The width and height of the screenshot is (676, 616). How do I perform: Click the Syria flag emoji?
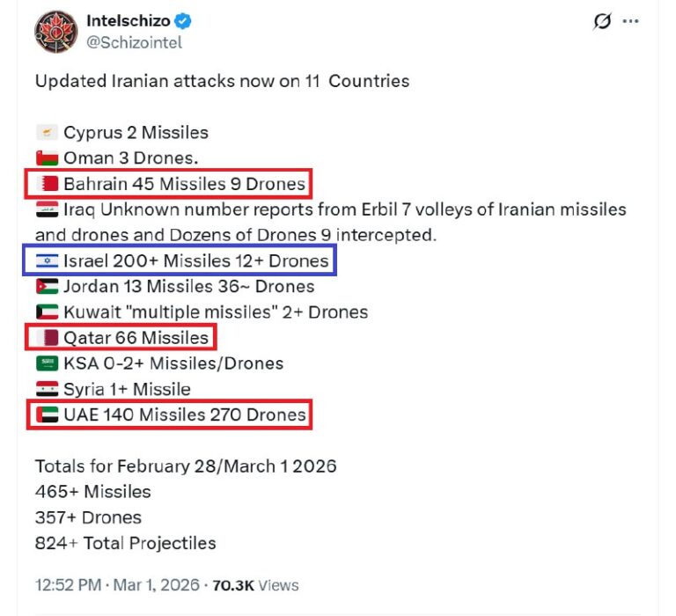(48, 388)
